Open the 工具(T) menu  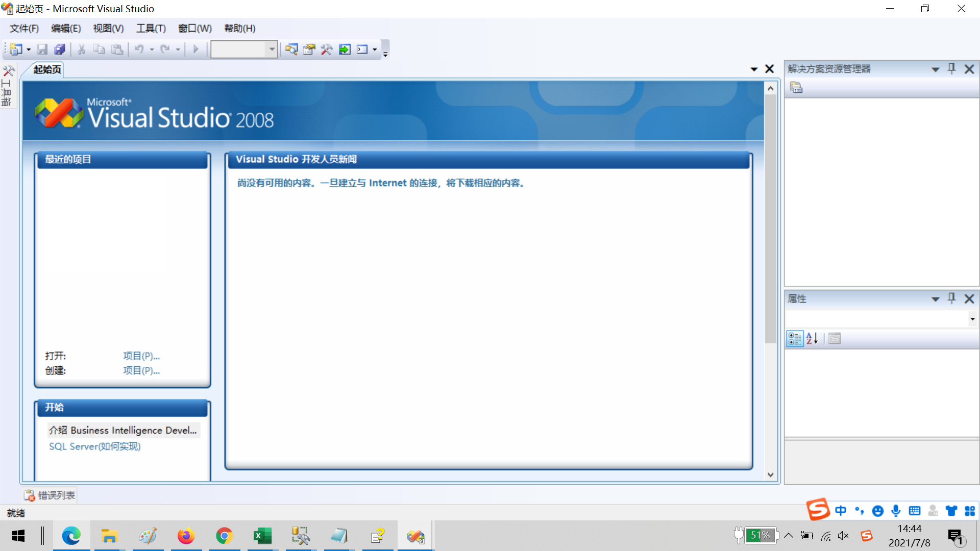[151, 29]
